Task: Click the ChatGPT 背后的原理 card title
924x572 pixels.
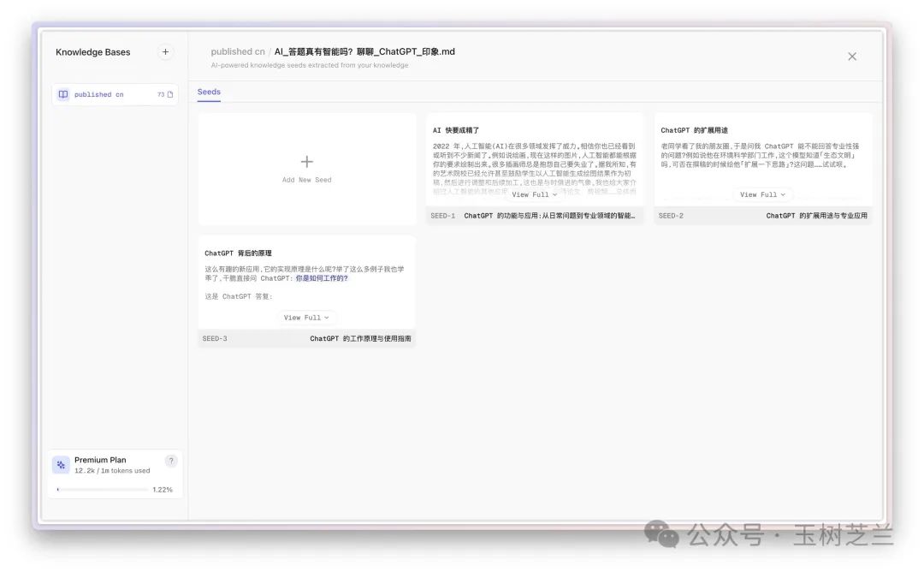Action: coord(238,253)
